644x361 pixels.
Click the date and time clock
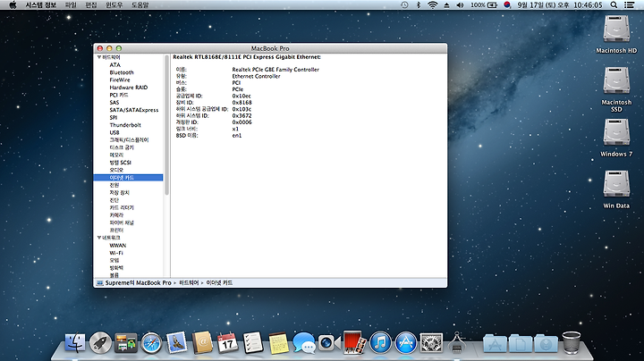(560, 5)
